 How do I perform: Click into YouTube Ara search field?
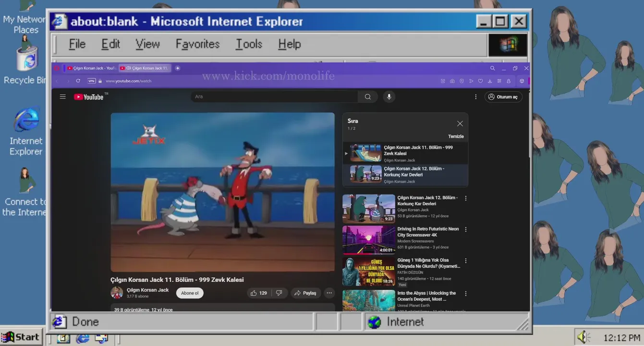point(274,97)
